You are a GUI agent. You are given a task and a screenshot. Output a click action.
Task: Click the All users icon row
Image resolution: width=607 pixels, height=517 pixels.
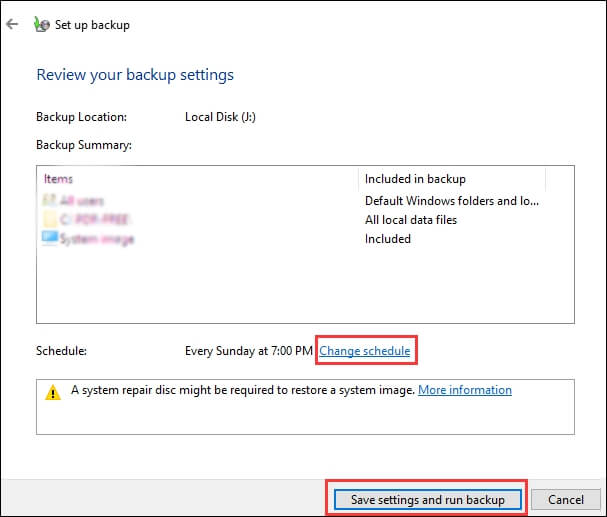(73, 201)
